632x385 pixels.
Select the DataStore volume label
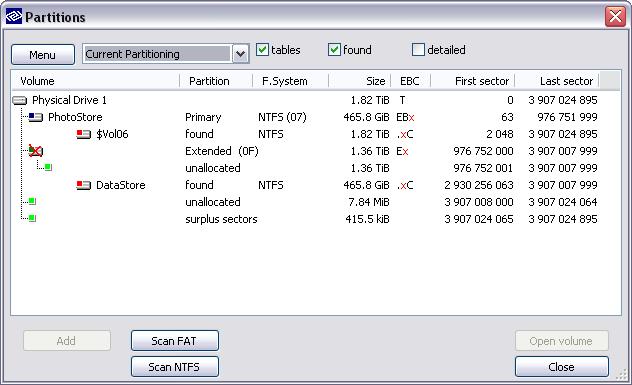[121, 185]
